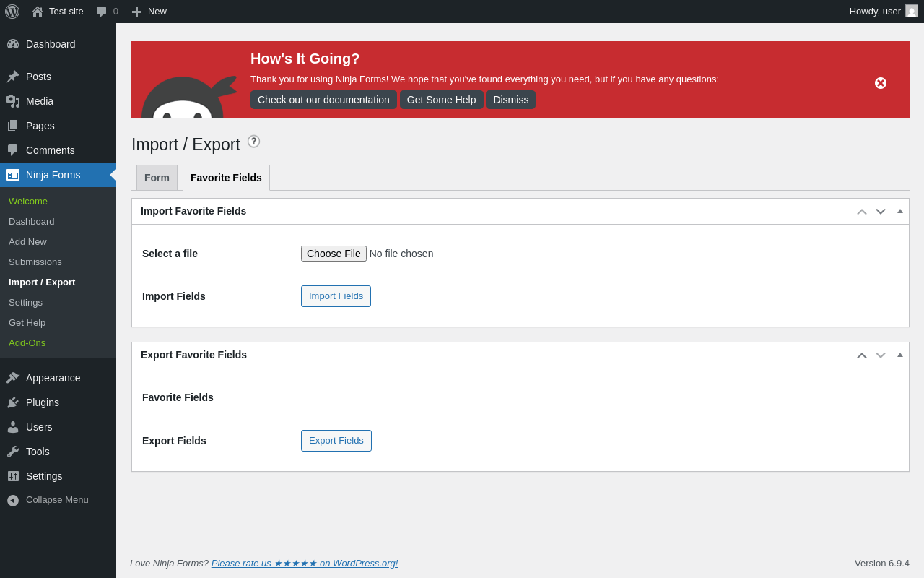The width and height of the screenshot is (924, 578).
Task: Open the user avatar in top bar
Action: (x=912, y=11)
